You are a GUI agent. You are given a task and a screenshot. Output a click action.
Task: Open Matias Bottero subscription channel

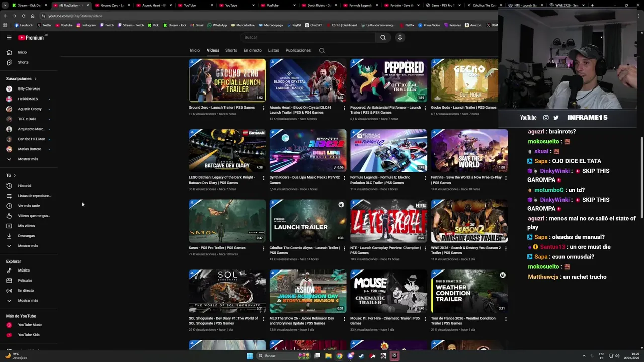pyautogui.click(x=30, y=149)
